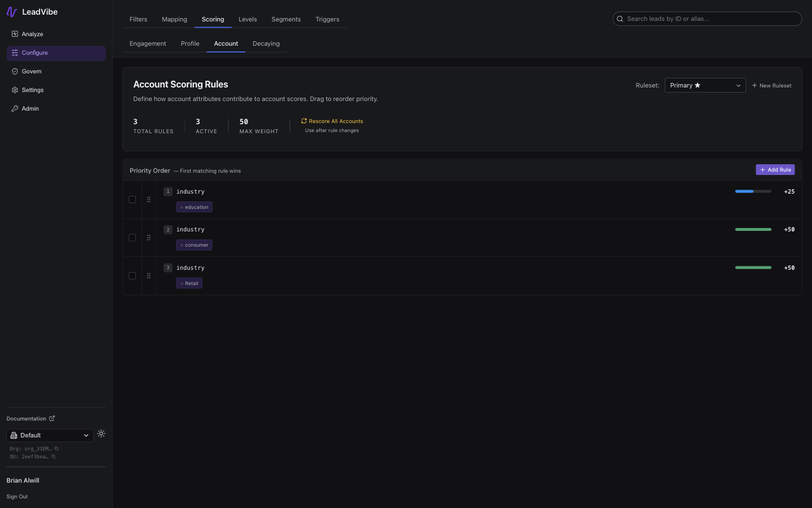Click Rescore All Accounts

pyautogui.click(x=332, y=121)
